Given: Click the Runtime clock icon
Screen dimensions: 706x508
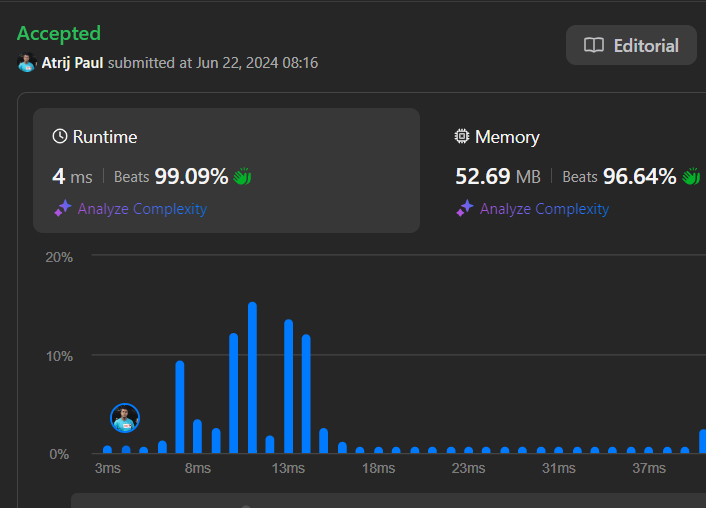Looking at the screenshot, I should tap(60, 136).
